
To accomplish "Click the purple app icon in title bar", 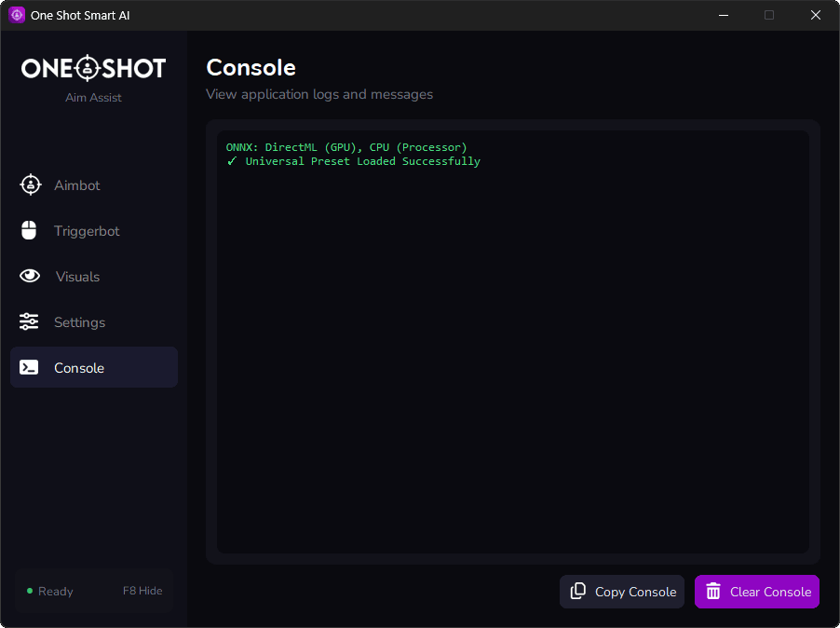I will [17, 15].
